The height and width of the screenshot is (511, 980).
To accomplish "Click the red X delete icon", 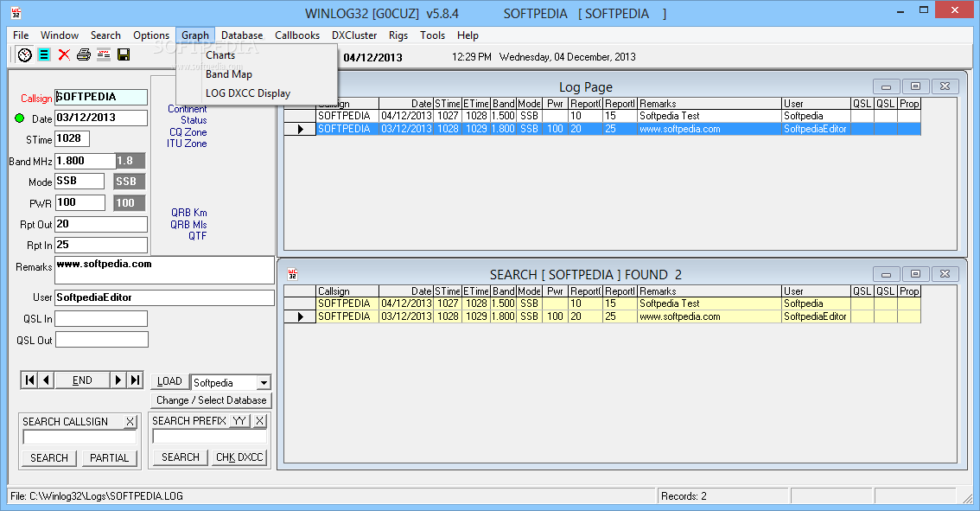I will 64,55.
